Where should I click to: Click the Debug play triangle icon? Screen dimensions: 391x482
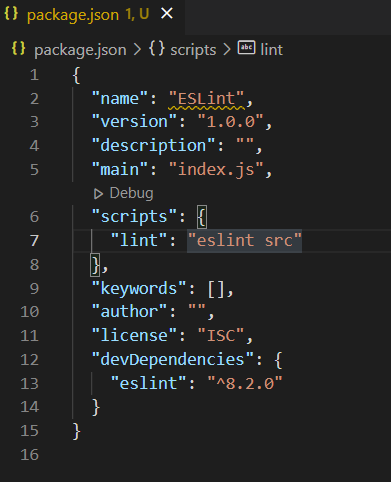point(98,194)
